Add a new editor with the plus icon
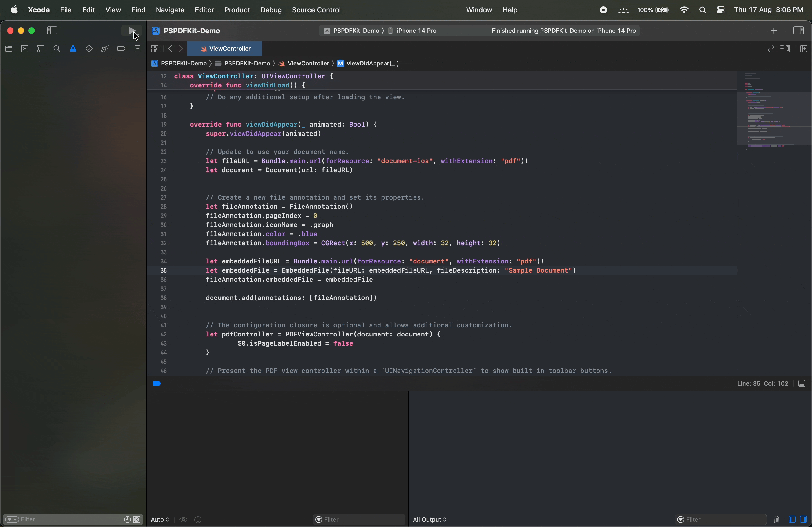The height and width of the screenshot is (527, 812). (773, 31)
